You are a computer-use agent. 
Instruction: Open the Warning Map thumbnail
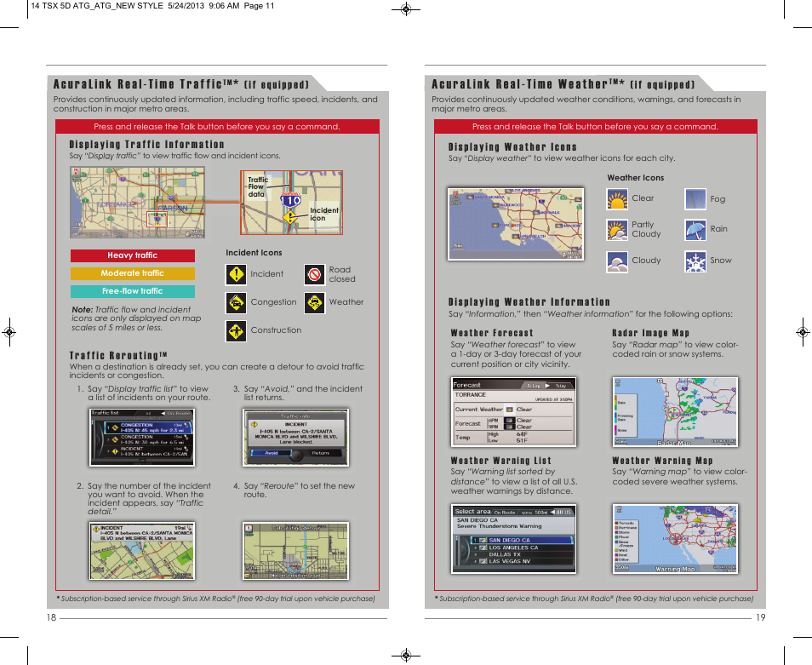pyautogui.click(x=675, y=539)
